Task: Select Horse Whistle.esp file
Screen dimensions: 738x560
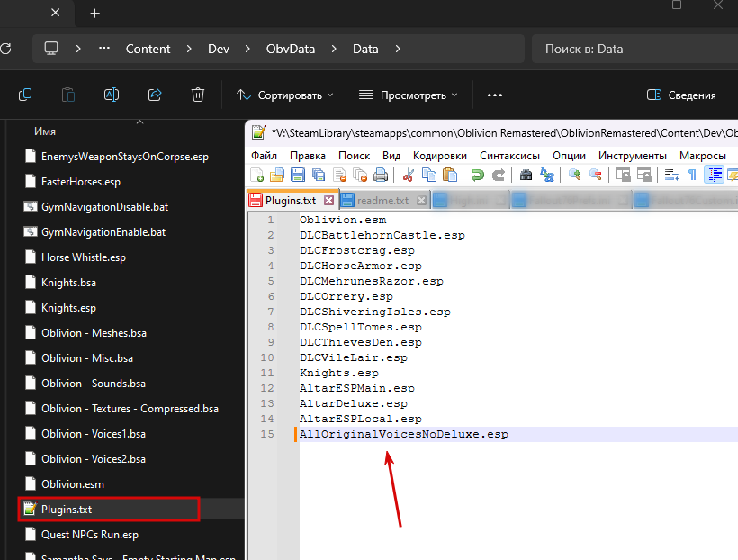Action: pos(84,257)
